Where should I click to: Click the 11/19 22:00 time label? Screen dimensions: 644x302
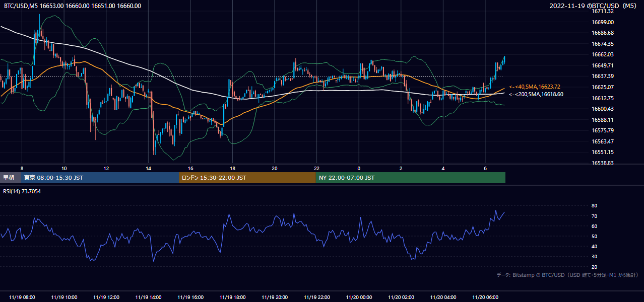tap(316, 297)
